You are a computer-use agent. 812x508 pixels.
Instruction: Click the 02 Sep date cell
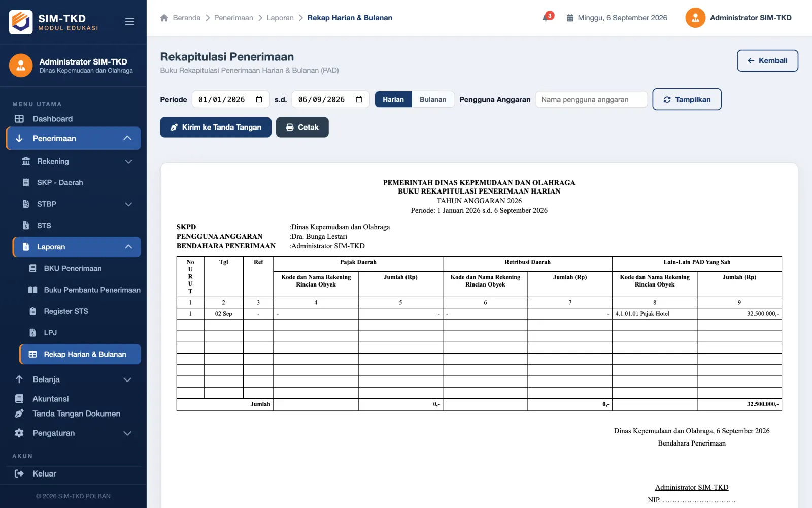pyautogui.click(x=223, y=314)
